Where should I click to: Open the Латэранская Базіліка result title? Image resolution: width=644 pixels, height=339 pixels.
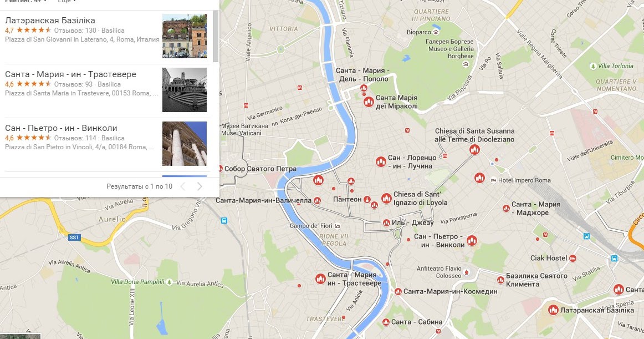(x=50, y=20)
